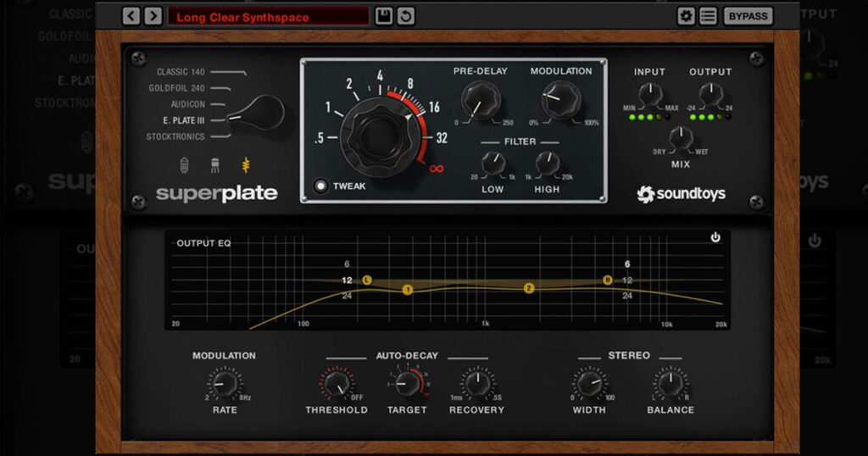Go to the next preset arrow
This screenshot has width=868, height=456.
point(153,16)
